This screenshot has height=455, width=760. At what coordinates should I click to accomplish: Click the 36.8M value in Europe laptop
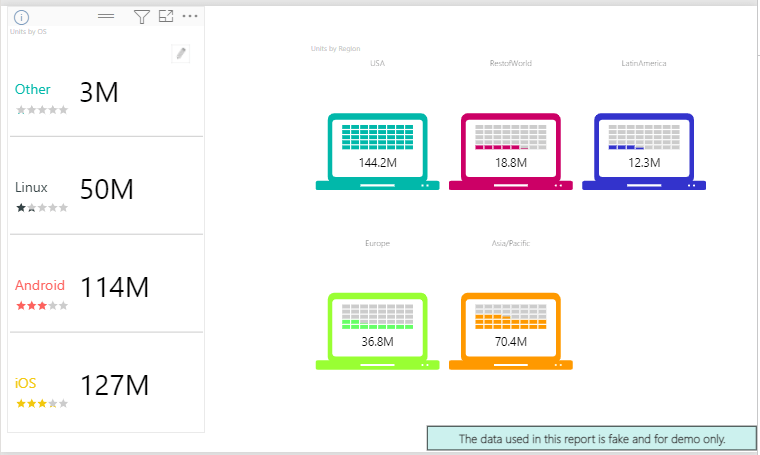(x=378, y=342)
